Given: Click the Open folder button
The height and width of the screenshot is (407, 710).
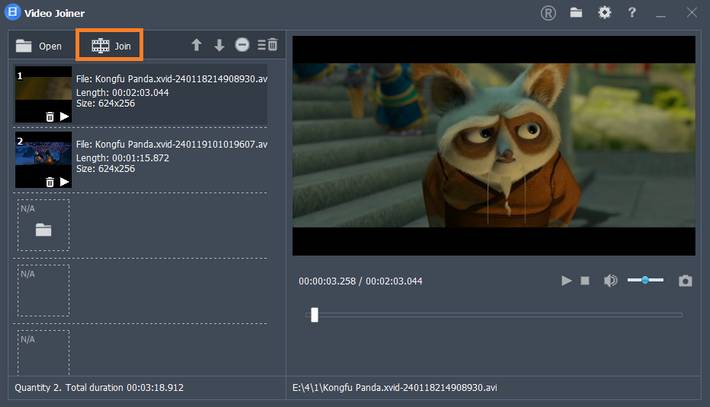Looking at the screenshot, I should (x=38, y=46).
